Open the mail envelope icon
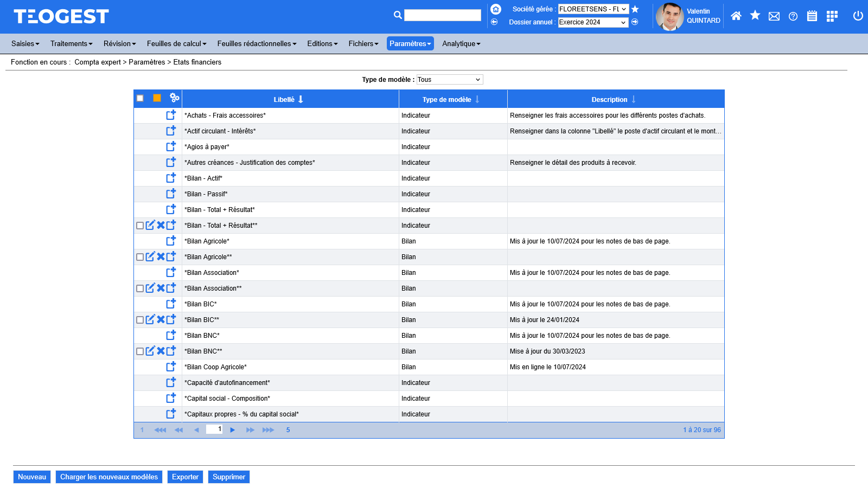The height and width of the screenshot is (488, 868). click(x=774, y=16)
